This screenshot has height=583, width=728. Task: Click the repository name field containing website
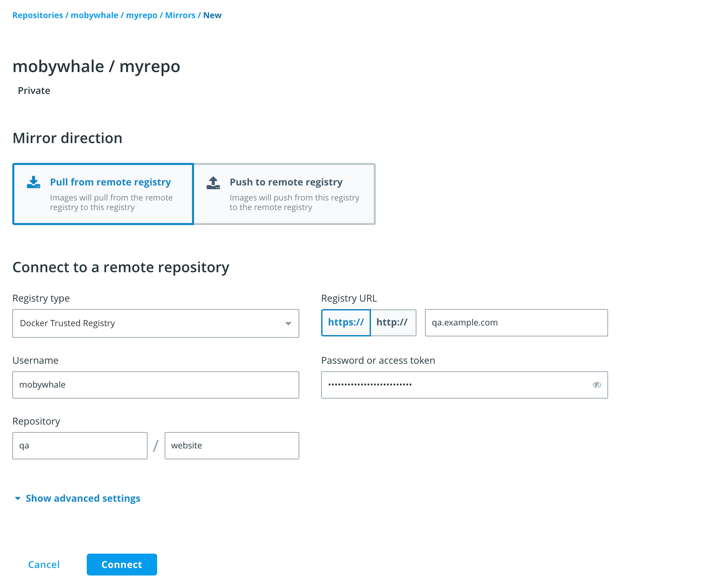click(x=232, y=445)
